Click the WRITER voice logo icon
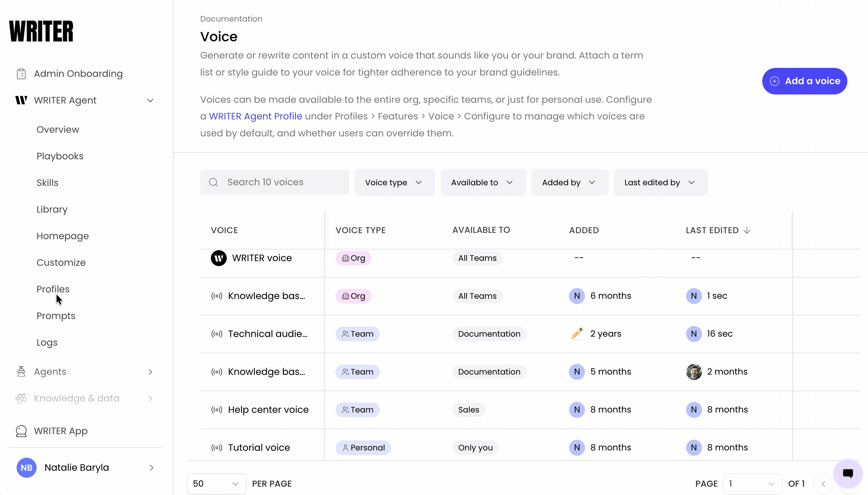868x495 pixels. (218, 258)
